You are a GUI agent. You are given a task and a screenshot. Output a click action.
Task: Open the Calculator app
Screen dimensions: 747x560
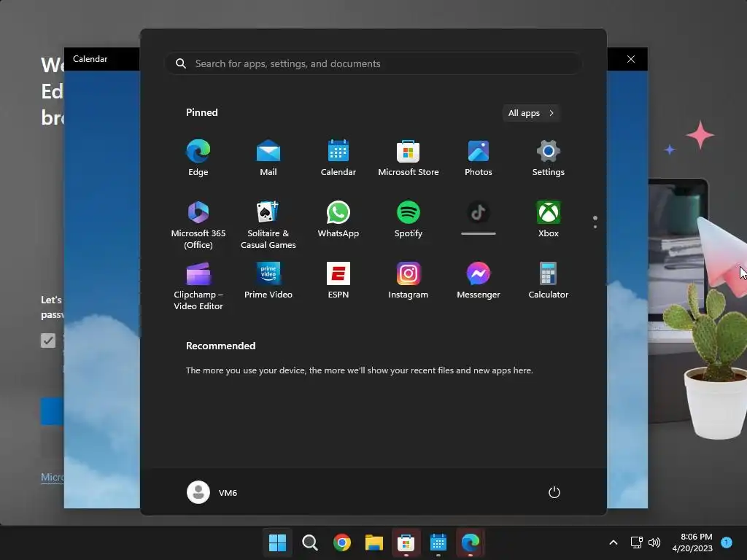pos(549,281)
